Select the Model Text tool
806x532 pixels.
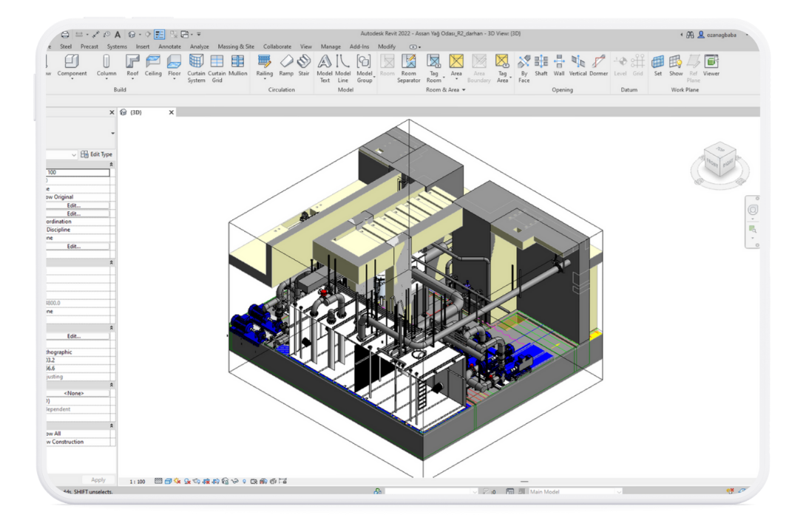pos(325,68)
